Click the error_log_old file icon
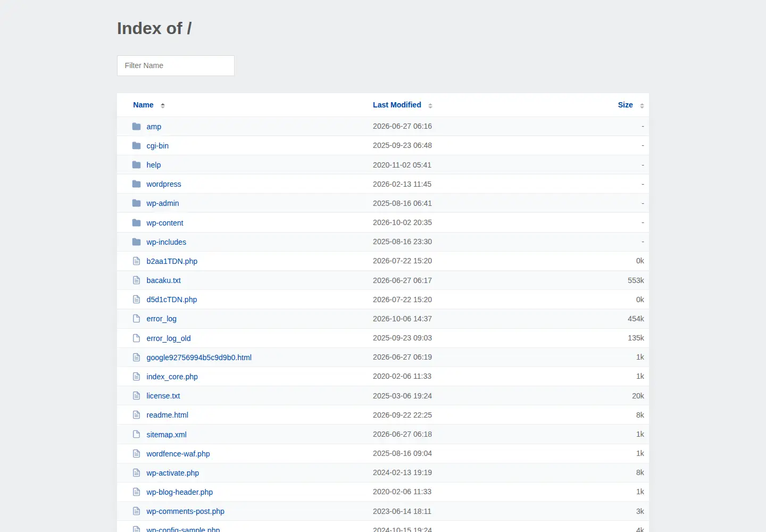 [x=137, y=338]
